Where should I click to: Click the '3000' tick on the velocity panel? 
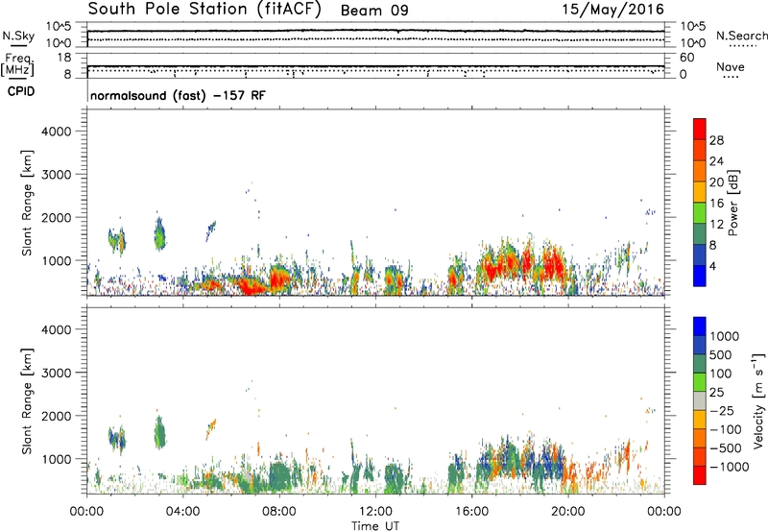57,373
